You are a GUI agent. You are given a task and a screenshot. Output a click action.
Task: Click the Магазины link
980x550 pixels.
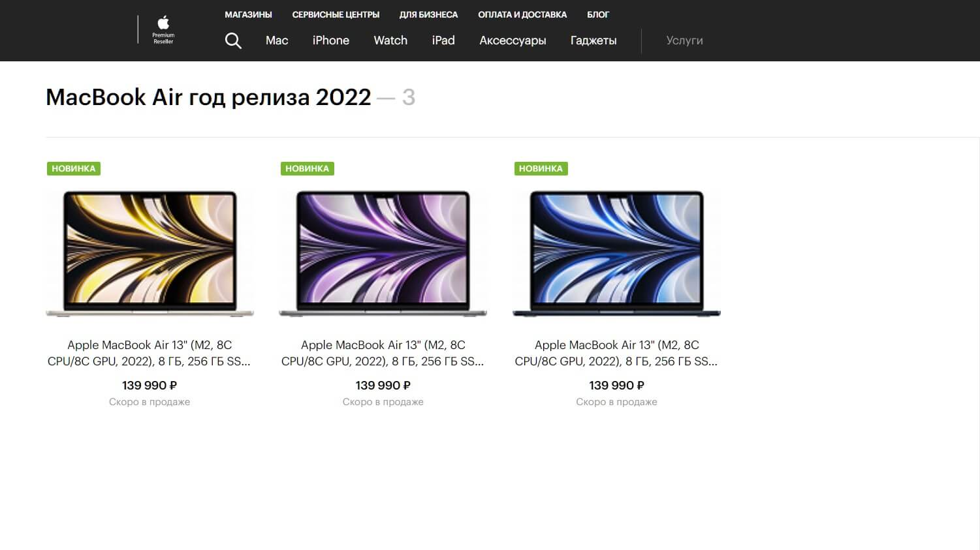tap(248, 14)
